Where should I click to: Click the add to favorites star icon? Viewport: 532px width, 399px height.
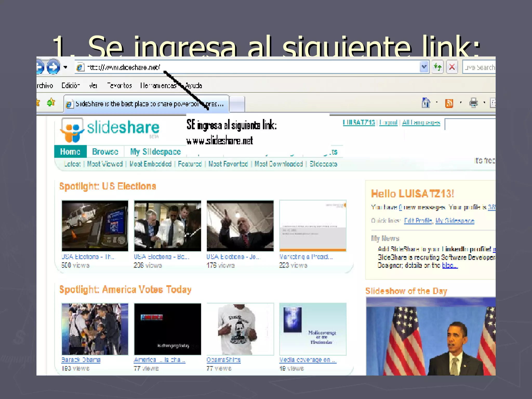coord(51,103)
